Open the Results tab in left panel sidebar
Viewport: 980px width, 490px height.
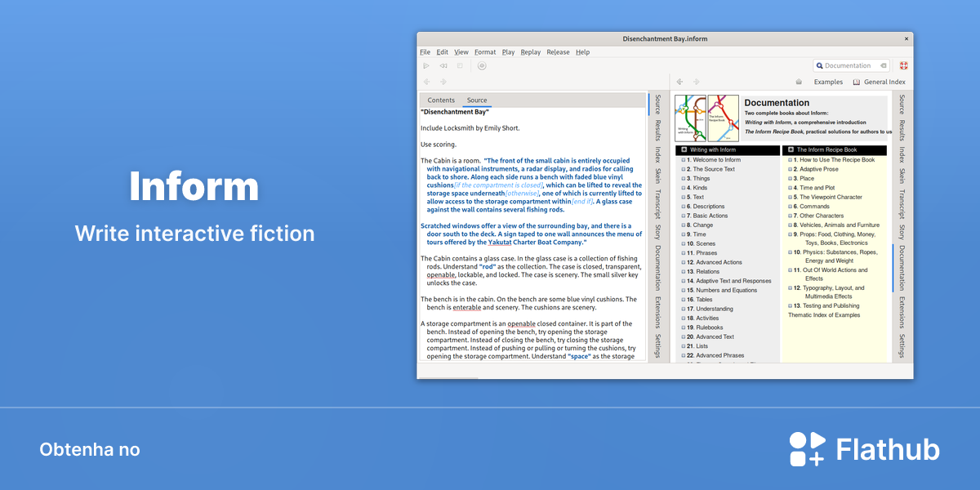pos(657,131)
